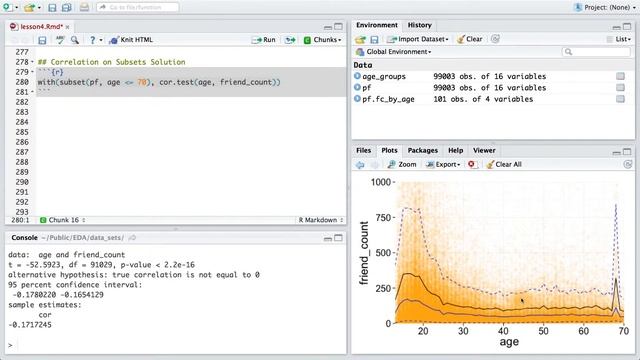This screenshot has height=360, width=640.
Task: Click the re-run previous region icon
Action: coord(290,40)
